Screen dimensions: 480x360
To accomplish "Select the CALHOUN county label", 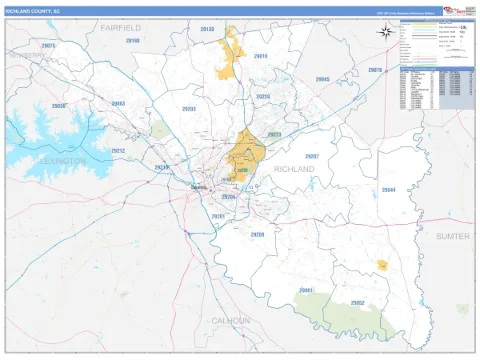I will tap(231, 321).
